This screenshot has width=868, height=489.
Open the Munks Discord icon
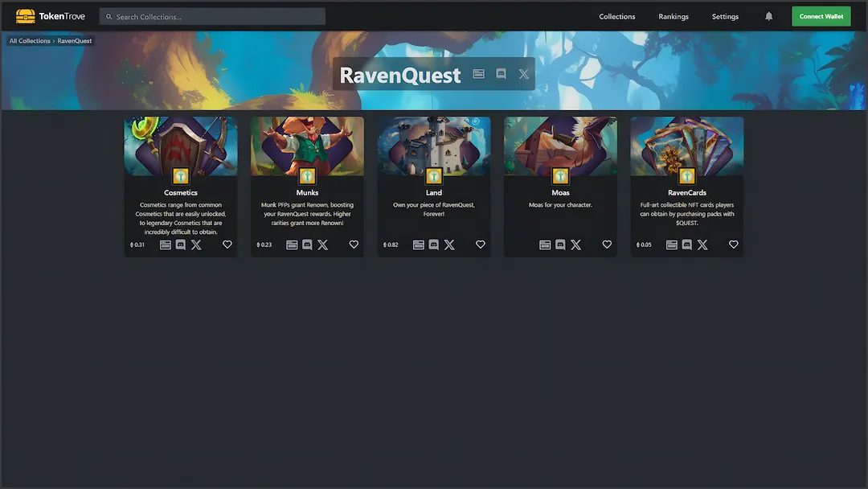307,244
